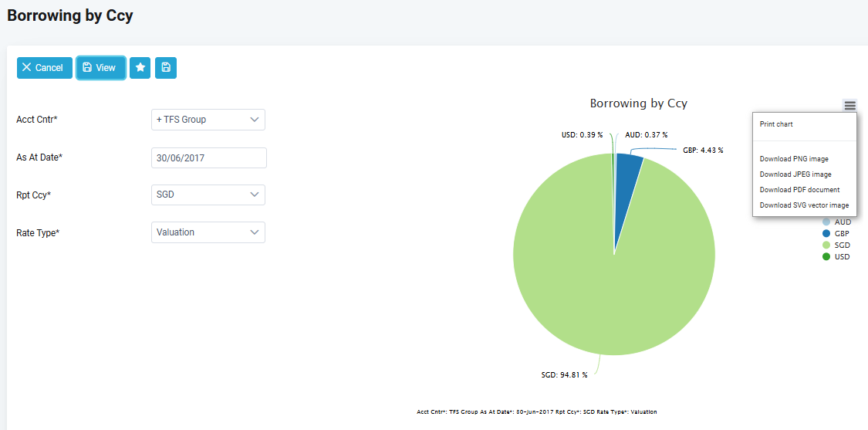Select Download PDF document

coord(799,190)
